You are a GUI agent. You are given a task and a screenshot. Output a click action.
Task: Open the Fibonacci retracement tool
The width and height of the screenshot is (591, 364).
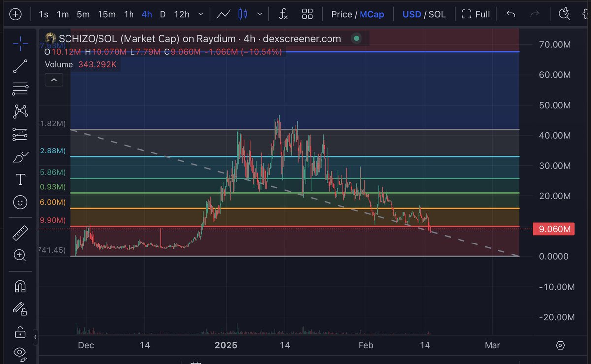(x=20, y=89)
